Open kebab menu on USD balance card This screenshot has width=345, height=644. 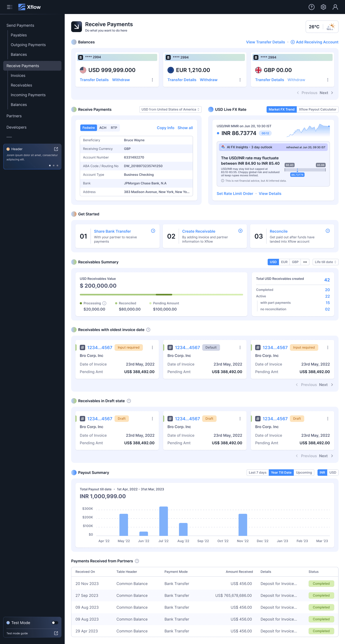click(152, 80)
